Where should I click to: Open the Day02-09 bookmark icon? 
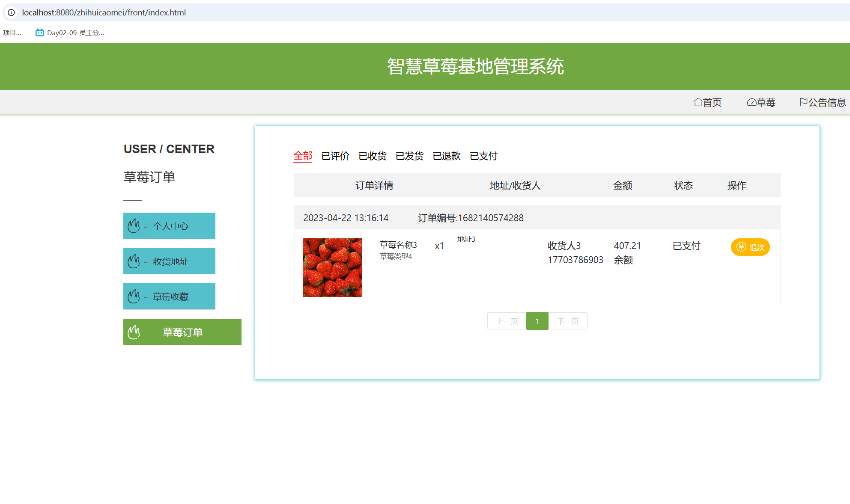click(40, 33)
